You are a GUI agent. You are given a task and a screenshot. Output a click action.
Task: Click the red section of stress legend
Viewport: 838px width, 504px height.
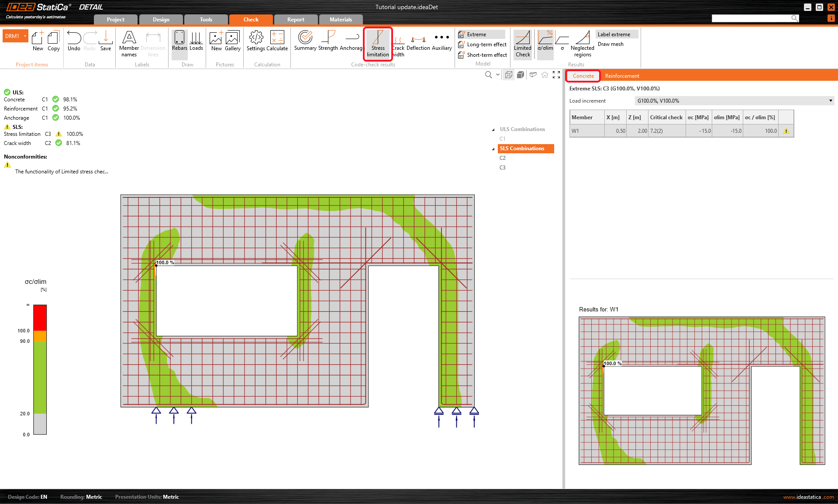(40, 318)
